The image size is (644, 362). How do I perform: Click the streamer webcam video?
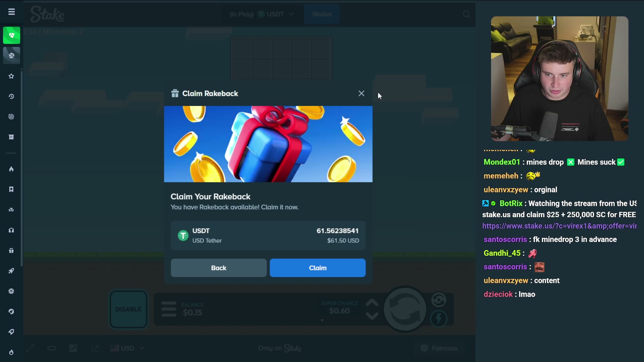click(559, 79)
